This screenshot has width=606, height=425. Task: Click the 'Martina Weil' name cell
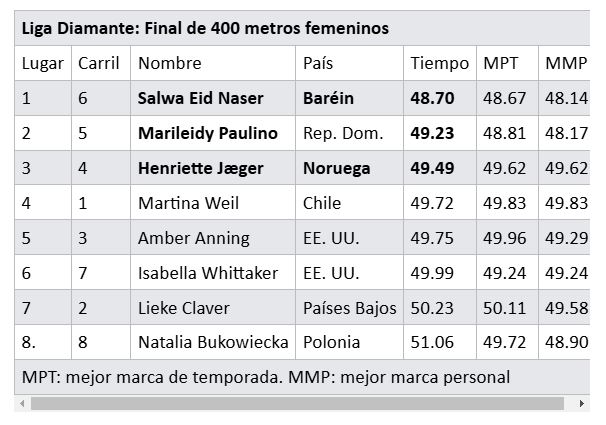[188, 203]
